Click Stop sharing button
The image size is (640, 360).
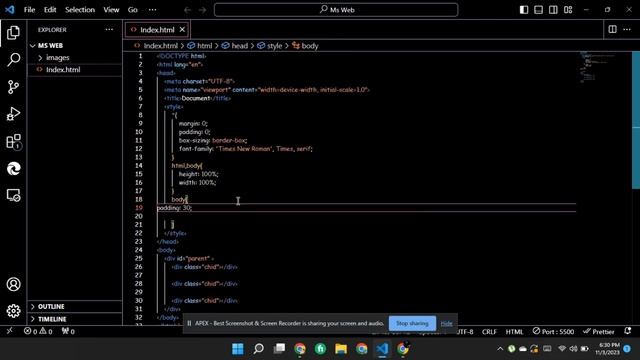(412, 323)
